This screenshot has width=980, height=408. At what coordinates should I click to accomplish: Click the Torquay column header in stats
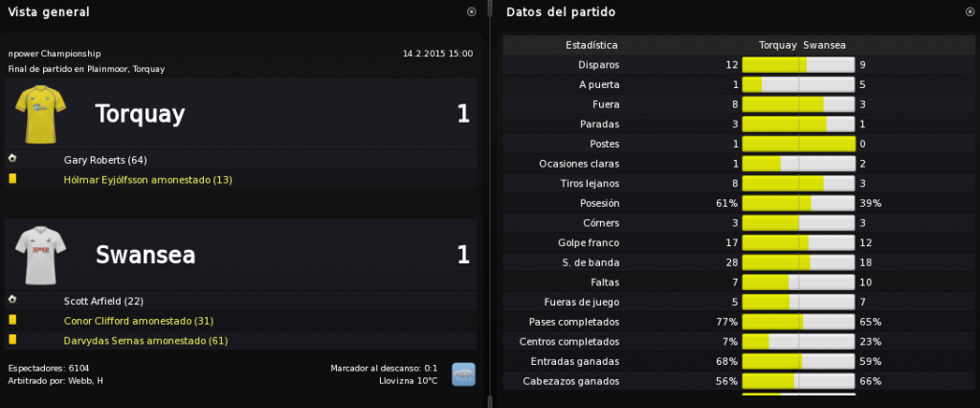tap(777, 45)
